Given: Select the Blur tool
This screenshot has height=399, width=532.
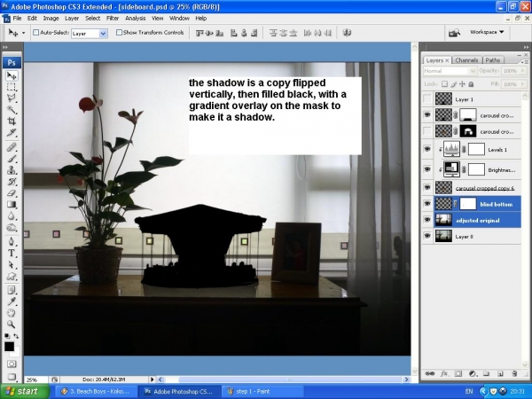Looking at the screenshot, I should tap(12, 215).
